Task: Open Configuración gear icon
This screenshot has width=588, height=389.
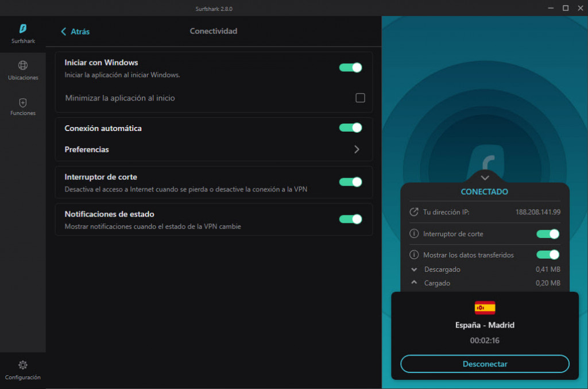Action: pyautogui.click(x=23, y=365)
